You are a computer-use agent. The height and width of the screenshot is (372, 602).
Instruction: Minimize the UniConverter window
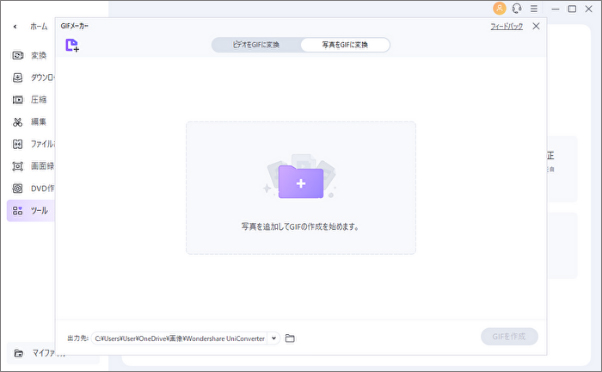click(x=555, y=9)
